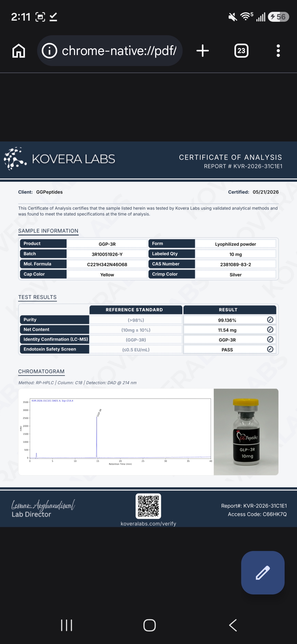The width and height of the screenshot is (297, 644).
Task: Tap the download complete status icon
Action: coord(53,17)
